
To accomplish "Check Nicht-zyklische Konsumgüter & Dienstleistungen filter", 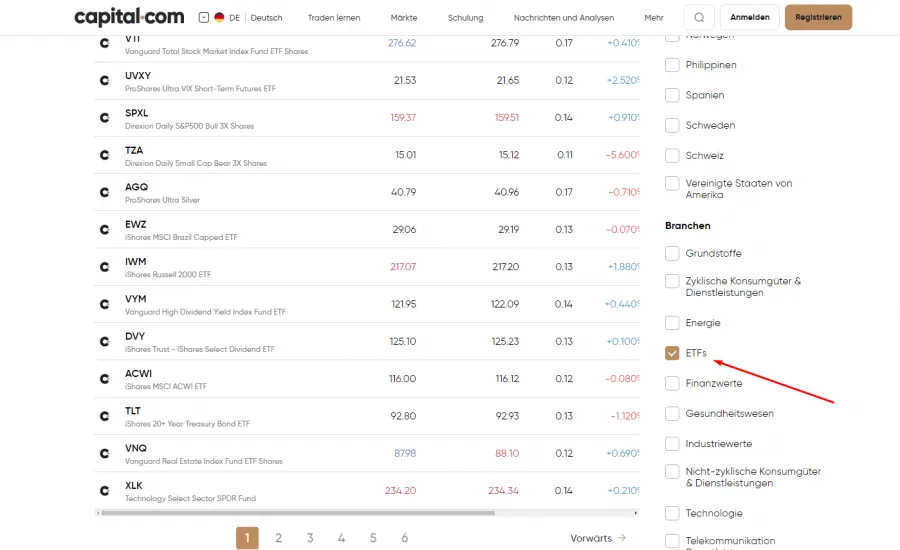I will (x=672, y=471).
